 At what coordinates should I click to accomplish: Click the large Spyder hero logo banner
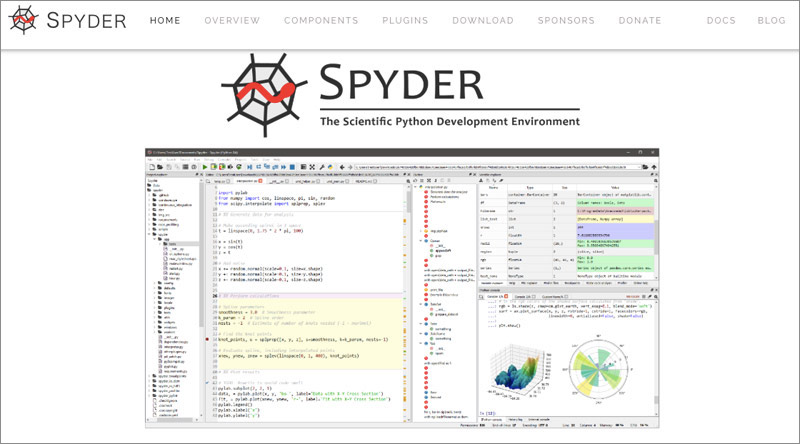401,95
